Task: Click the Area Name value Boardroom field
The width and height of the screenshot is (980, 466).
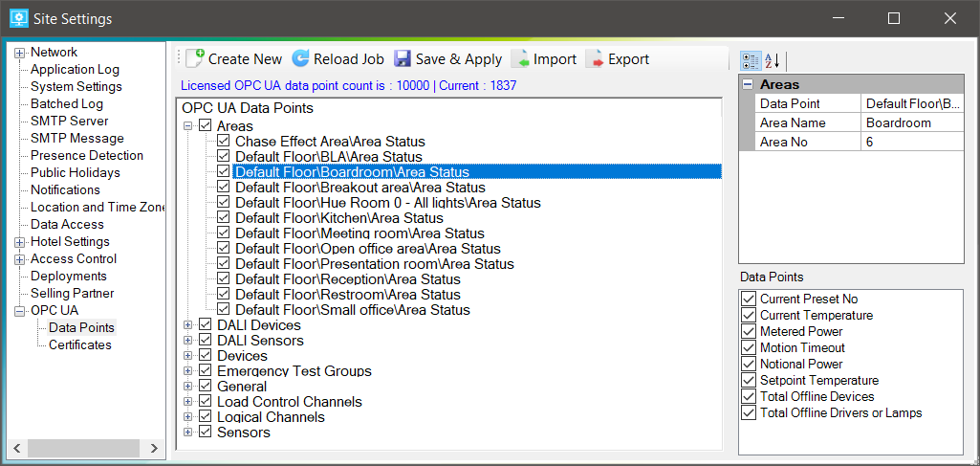Action: [912, 122]
